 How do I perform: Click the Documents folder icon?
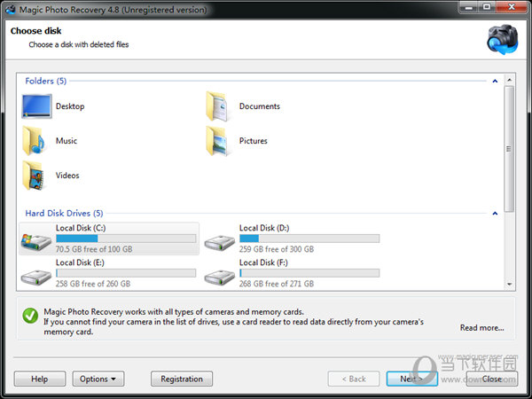217,106
